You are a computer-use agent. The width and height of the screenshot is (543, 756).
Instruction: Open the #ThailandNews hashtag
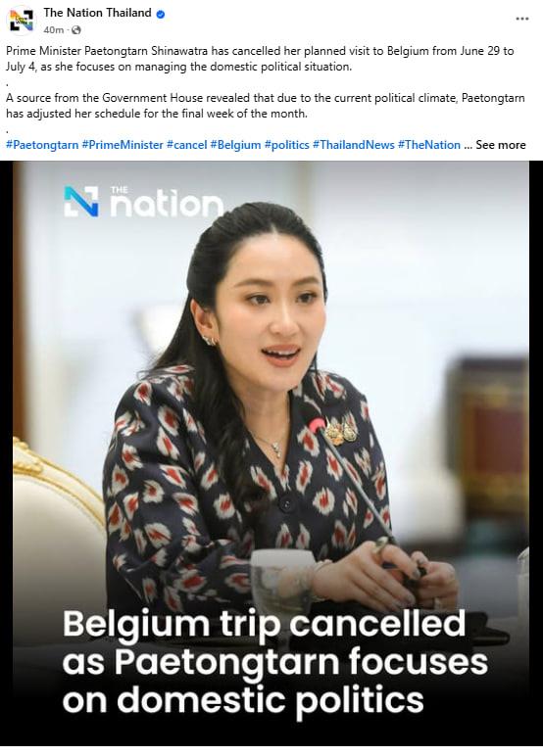353,145
